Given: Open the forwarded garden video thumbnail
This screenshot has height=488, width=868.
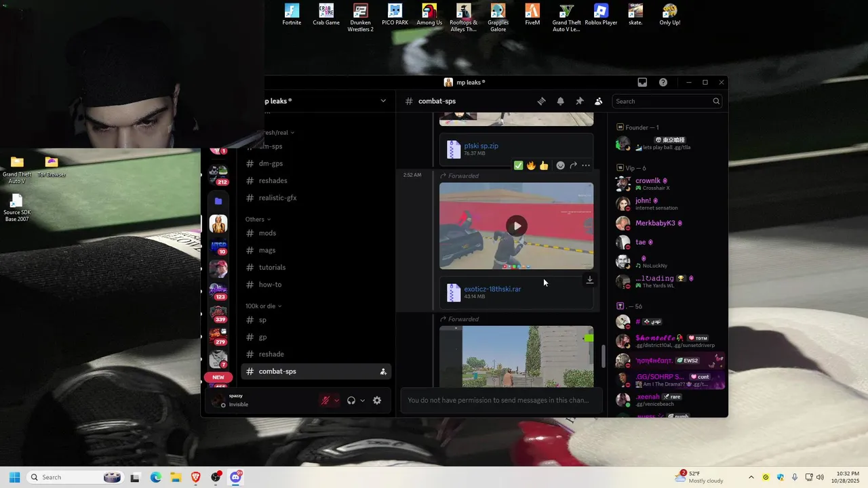Looking at the screenshot, I should pyautogui.click(x=517, y=357).
